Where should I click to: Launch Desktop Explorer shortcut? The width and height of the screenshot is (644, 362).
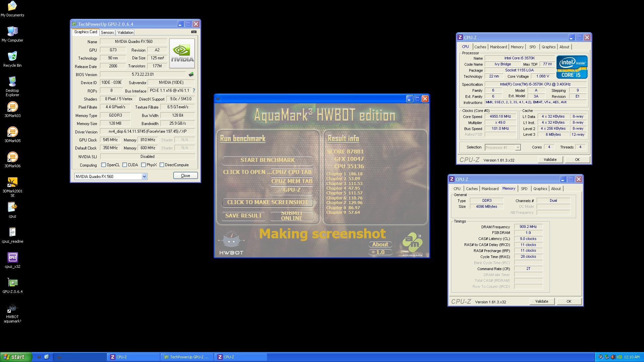pyautogui.click(x=12, y=86)
